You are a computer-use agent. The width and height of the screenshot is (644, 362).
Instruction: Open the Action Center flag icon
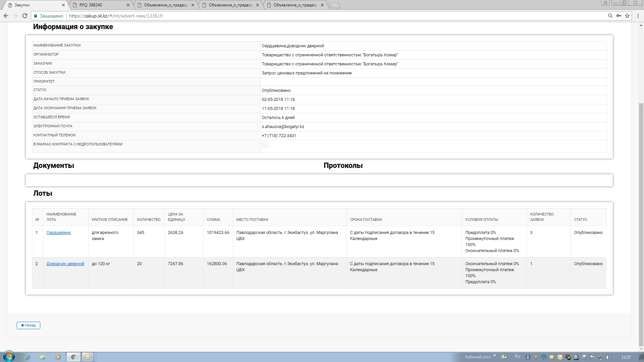coord(592,357)
